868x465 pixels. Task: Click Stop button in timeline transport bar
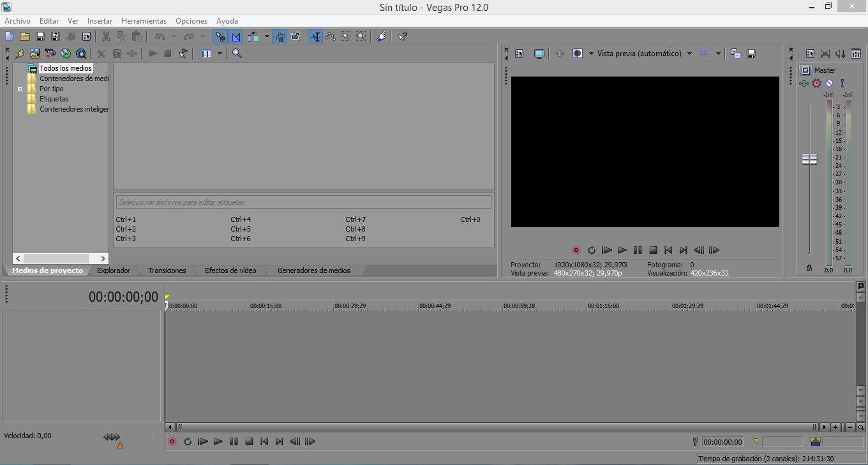tap(249, 441)
